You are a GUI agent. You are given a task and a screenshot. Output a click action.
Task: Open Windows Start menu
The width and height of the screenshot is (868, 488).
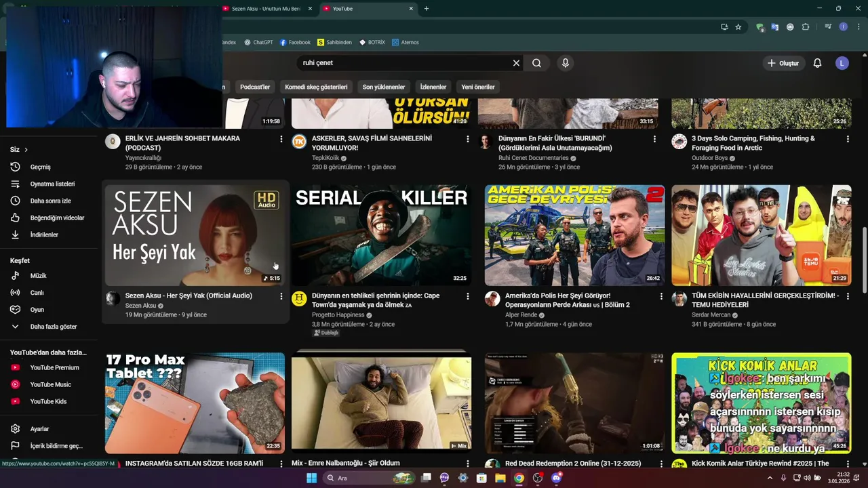point(311,478)
